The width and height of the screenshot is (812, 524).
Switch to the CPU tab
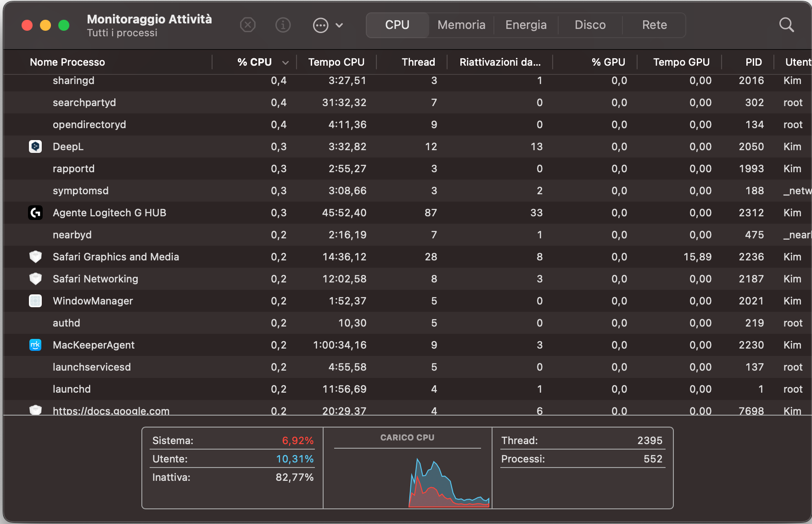pyautogui.click(x=397, y=25)
